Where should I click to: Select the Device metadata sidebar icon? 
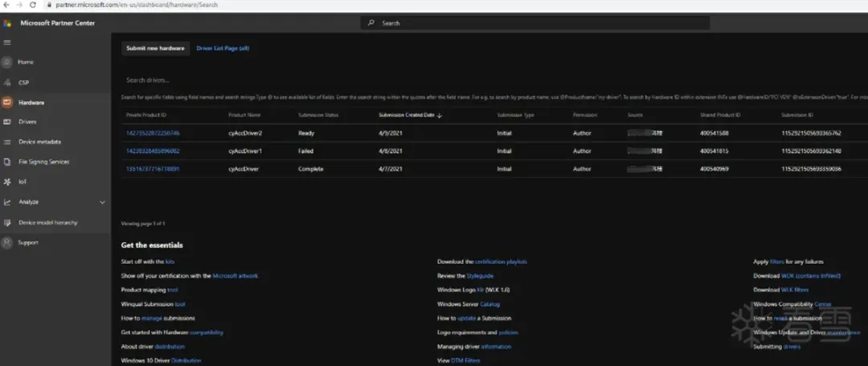7,142
